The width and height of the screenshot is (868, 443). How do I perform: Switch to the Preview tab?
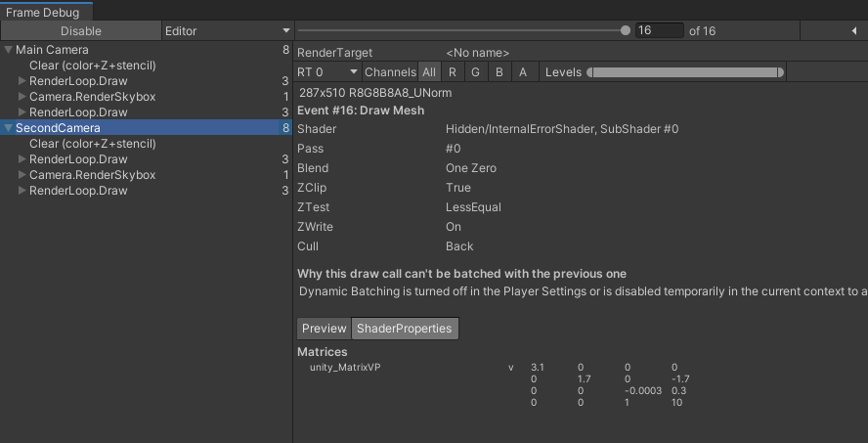click(x=324, y=329)
